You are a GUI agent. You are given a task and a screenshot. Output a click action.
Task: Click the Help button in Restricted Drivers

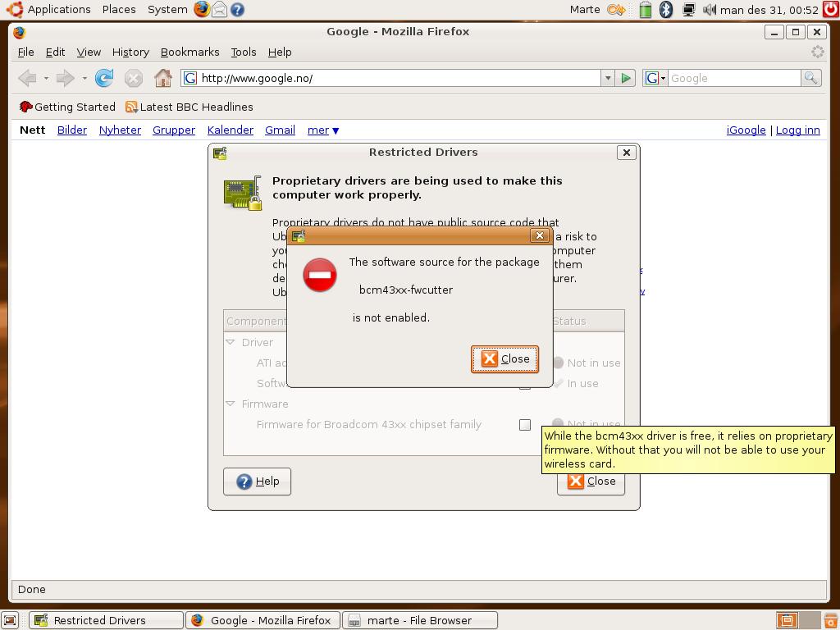[x=257, y=481]
